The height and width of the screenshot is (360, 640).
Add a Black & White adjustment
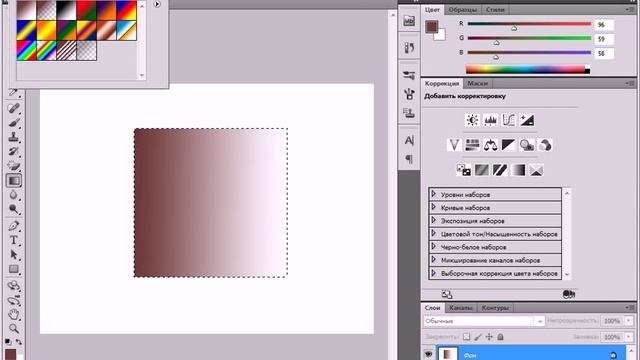pos(509,145)
